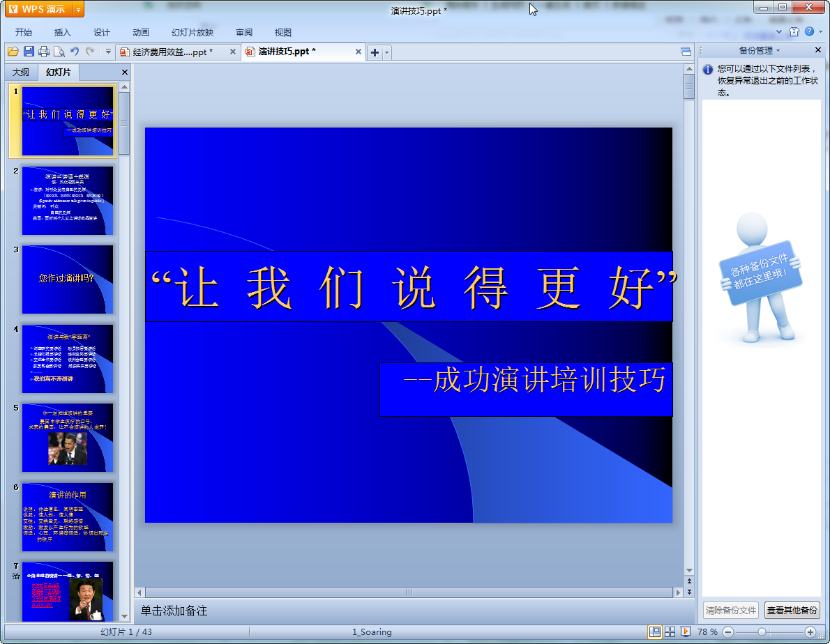Open the 视图 ribbon tab
The image size is (830, 644).
pyautogui.click(x=283, y=32)
